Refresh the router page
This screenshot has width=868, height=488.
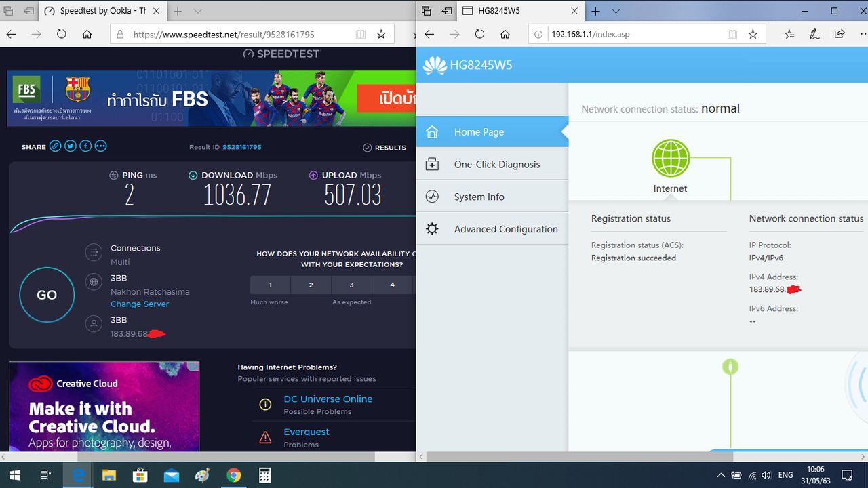[479, 34]
